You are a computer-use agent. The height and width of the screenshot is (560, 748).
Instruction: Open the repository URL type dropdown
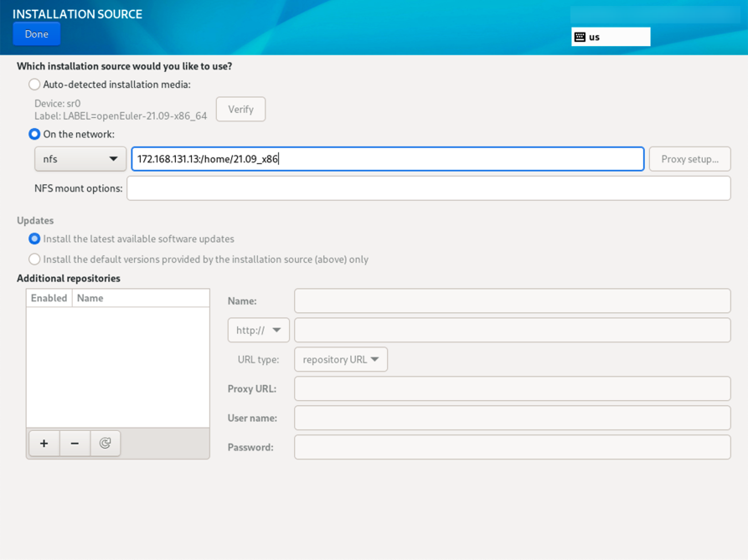click(x=341, y=359)
